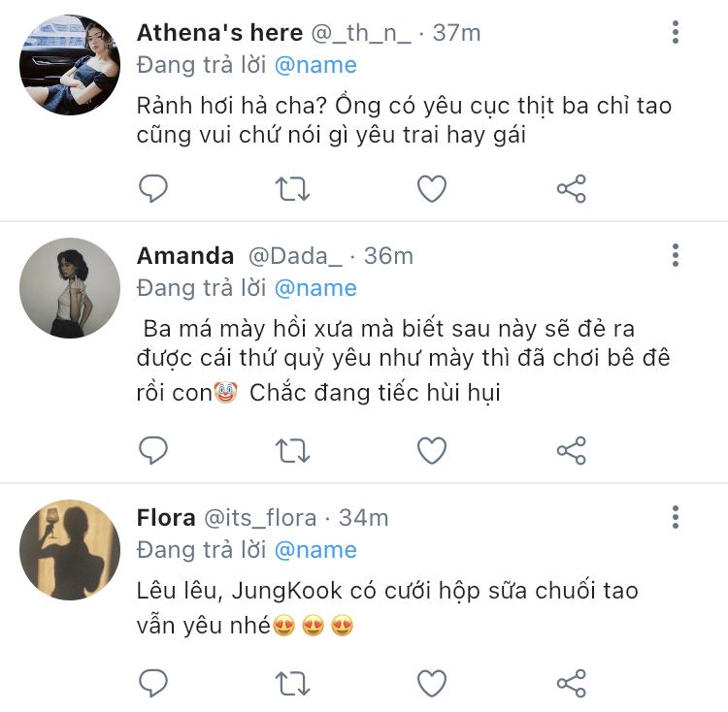Like Flora's tweet
The height and width of the screenshot is (712, 728).
432,683
